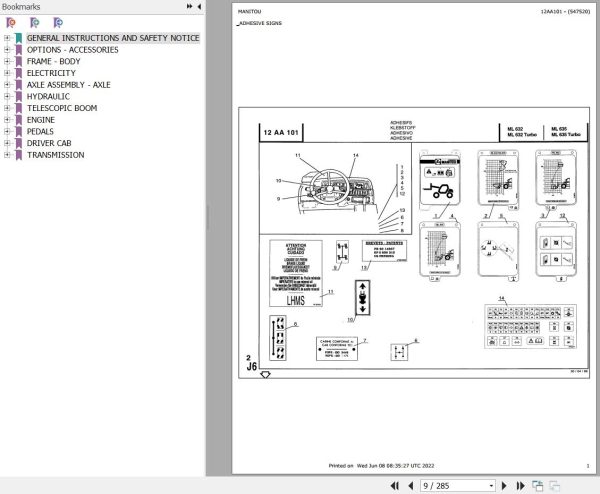The height and width of the screenshot is (494, 600).
Task: Open the page number dropdown arrow
Action: pos(491,486)
